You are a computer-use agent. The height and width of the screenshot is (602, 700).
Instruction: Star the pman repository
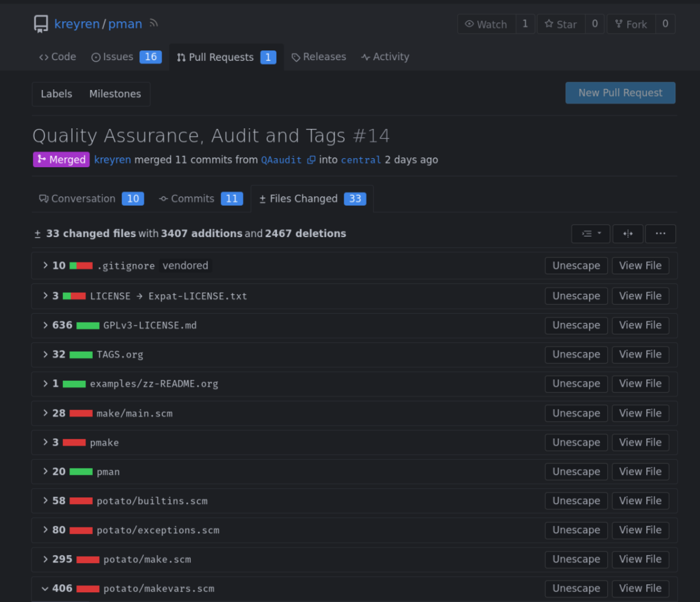pyautogui.click(x=561, y=24)
